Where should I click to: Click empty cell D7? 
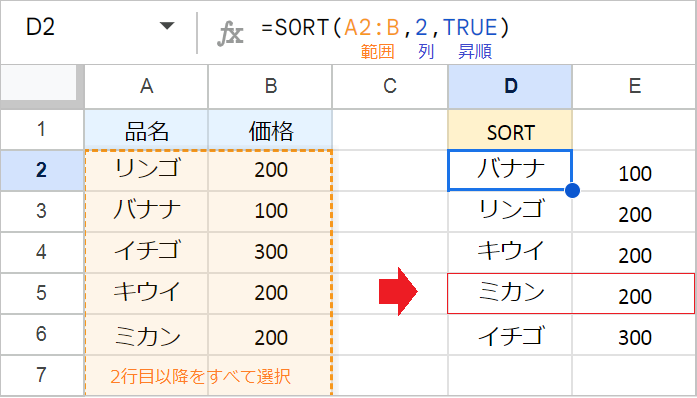(510, 375)
